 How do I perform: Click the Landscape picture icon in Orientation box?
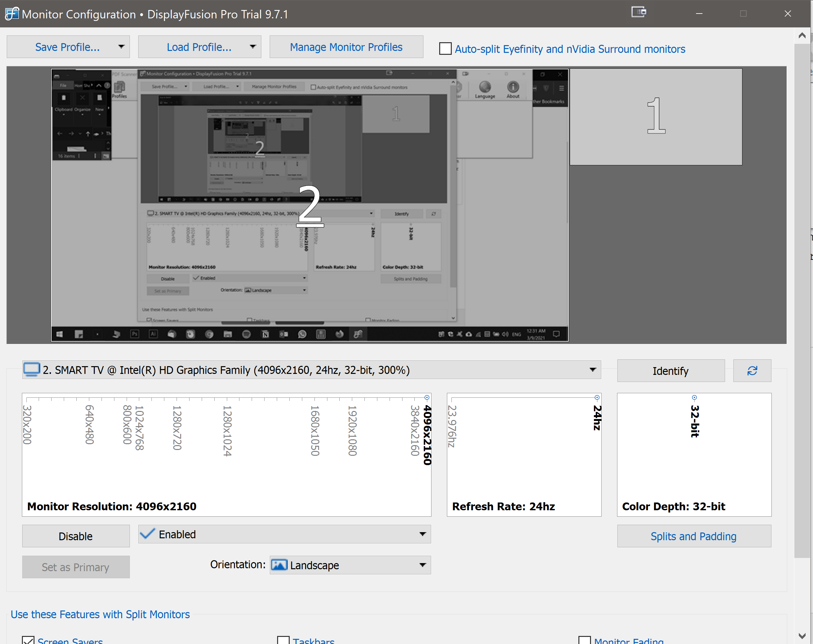point(279,565)
